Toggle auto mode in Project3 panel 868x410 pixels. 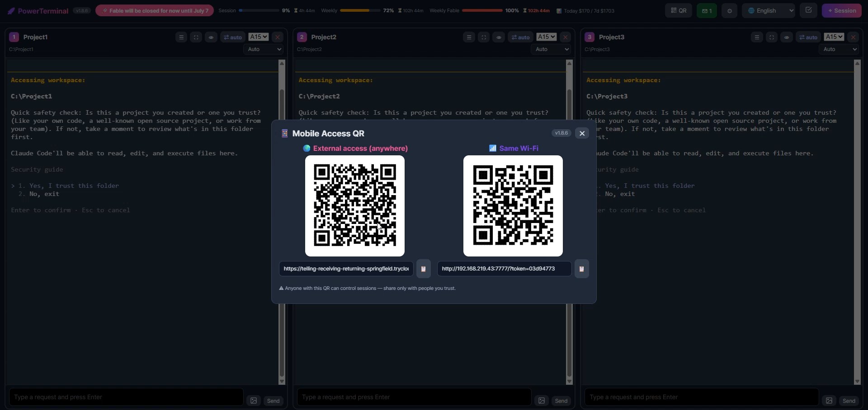(x=808, y=37)
